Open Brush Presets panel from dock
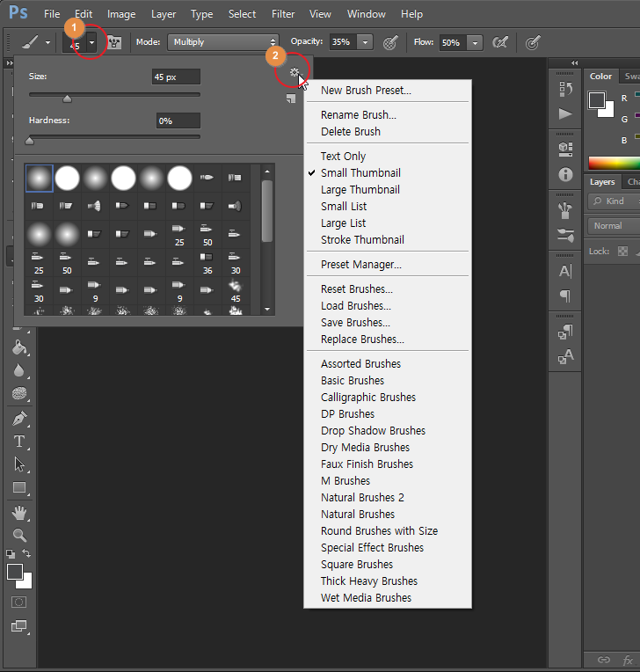This screenshot has height=672, width=640. (x=566, y=235)
